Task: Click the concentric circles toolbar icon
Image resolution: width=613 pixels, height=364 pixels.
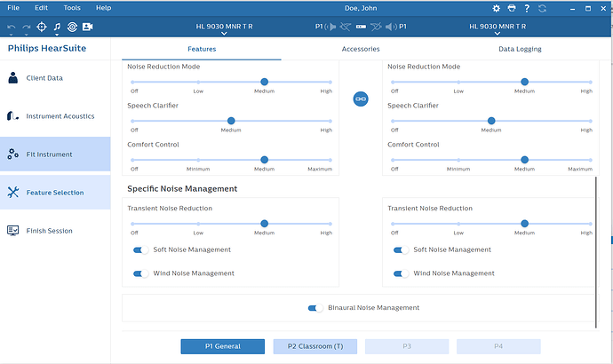Action: point(72,27)
